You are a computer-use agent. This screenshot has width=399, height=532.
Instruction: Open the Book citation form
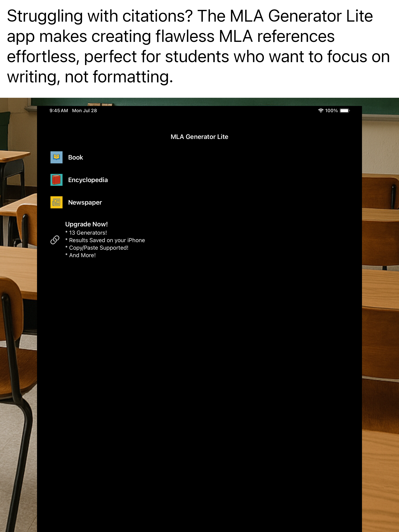click(75, 158)
